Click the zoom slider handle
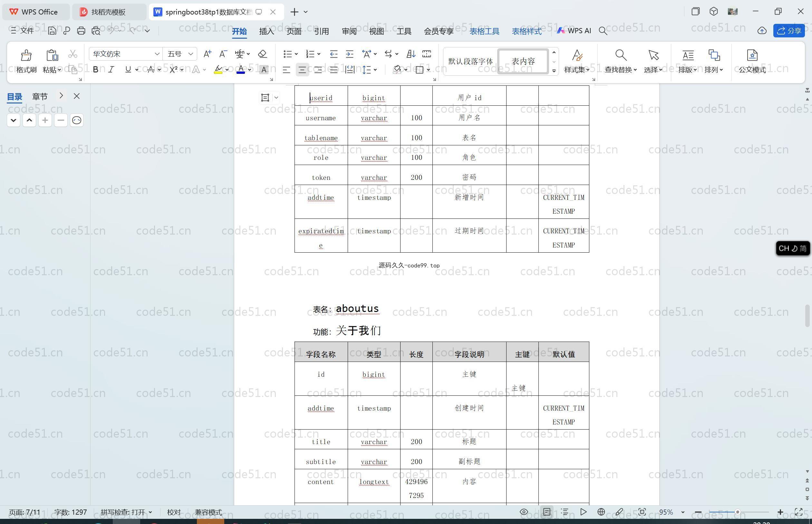Image resolution: width=812 pixels, height=524 pixels. pos(738,512)
